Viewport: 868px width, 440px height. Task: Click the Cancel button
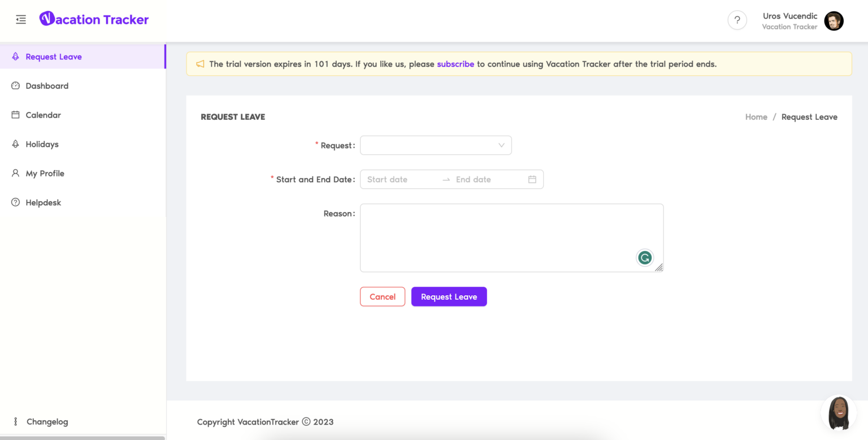(x=383, y=296)
